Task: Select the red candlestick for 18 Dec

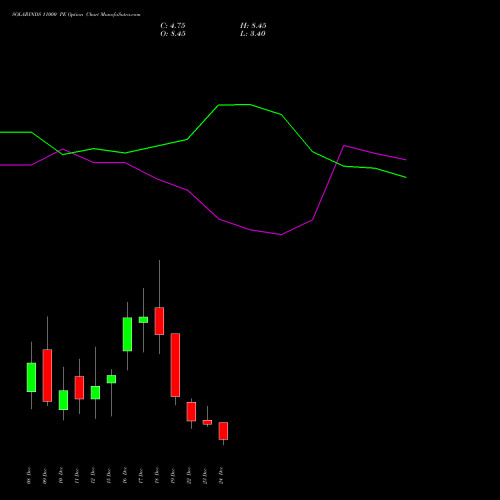Action: click(x=159, y=321)
